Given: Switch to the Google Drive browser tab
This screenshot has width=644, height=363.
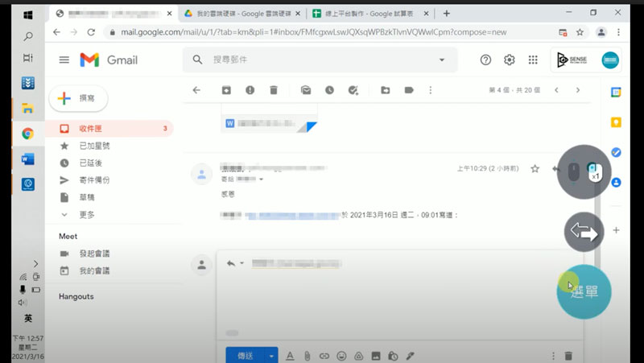Looking at the screenshot, I should (243, 14).
